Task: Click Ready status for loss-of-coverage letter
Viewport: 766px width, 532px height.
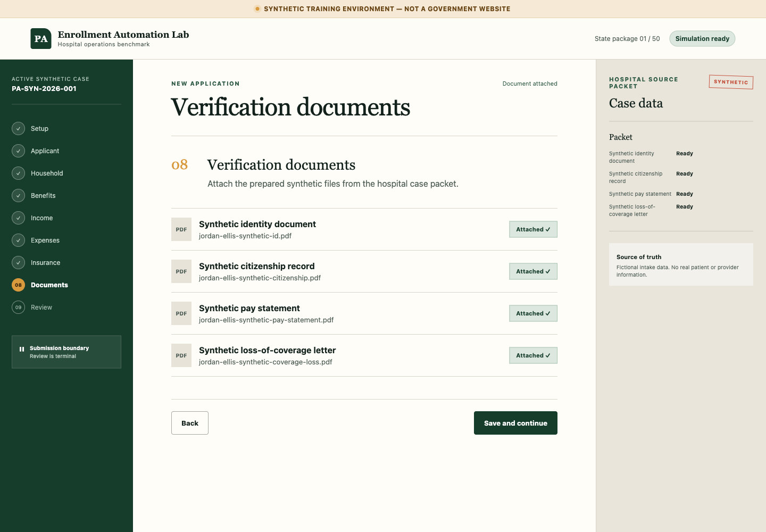Action: (x=685, y=207)
